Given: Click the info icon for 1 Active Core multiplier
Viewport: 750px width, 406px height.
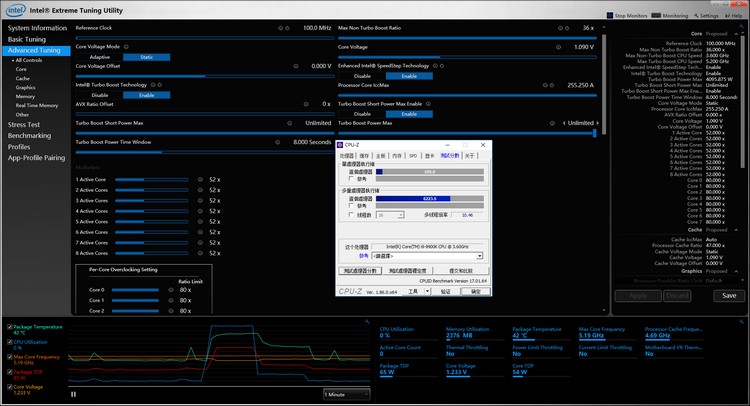Looking at the screenshot, I should (200, 179).
